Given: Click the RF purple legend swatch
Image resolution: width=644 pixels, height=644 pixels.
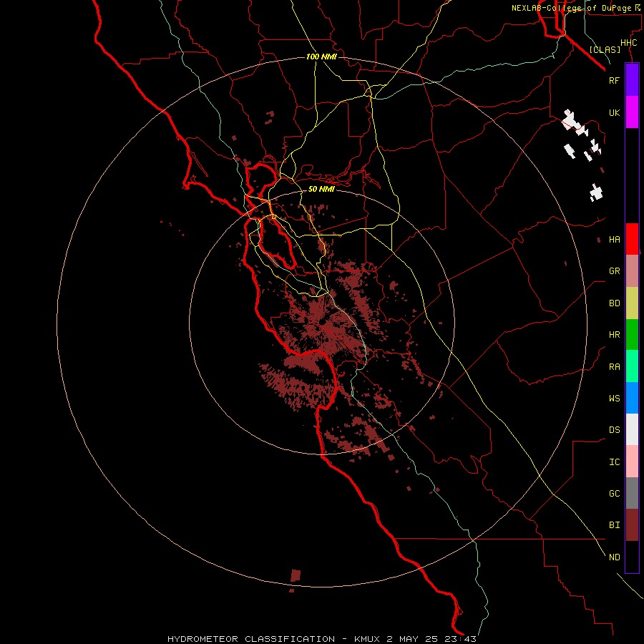Looking at the screenshot, I should (x=632, y=80).
